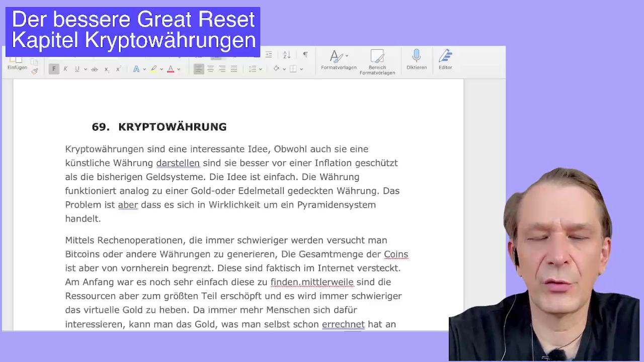Click underlined word errechnet
Screen dimensions: 644x362
(x=343, y=324)
